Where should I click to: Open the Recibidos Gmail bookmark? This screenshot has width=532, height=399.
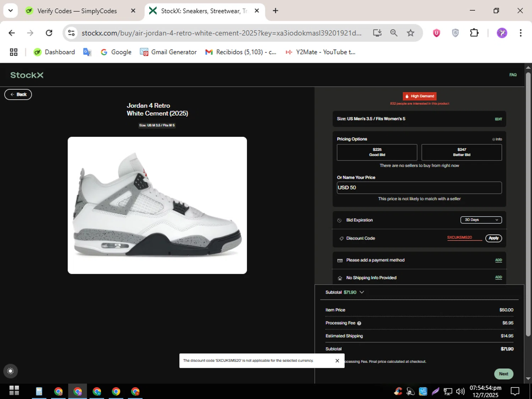point(241,52)
